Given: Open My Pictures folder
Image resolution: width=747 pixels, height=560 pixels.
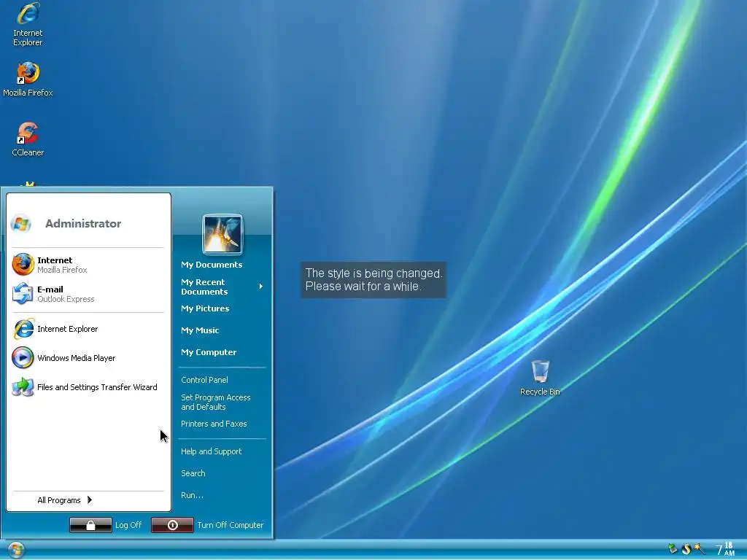Looking at the screenshot, I should [x=205, y=308].
